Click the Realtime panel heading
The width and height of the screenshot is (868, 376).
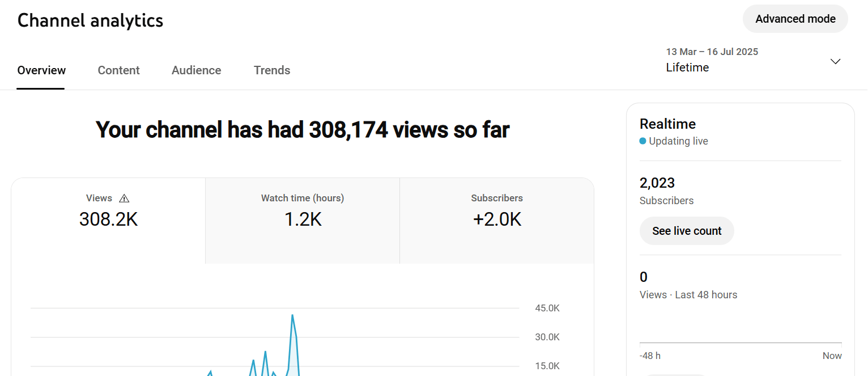coord(667,124)
